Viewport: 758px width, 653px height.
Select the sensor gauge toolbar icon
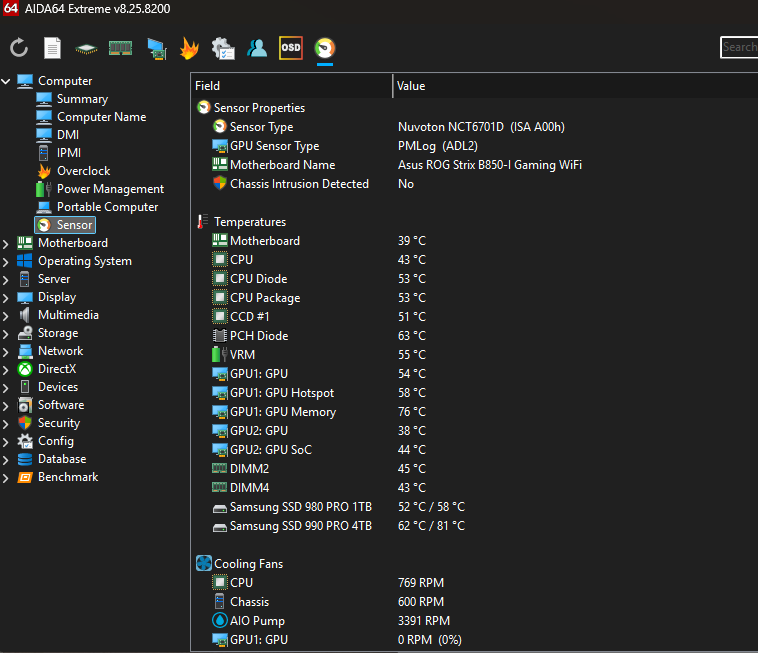click(325, 47)
